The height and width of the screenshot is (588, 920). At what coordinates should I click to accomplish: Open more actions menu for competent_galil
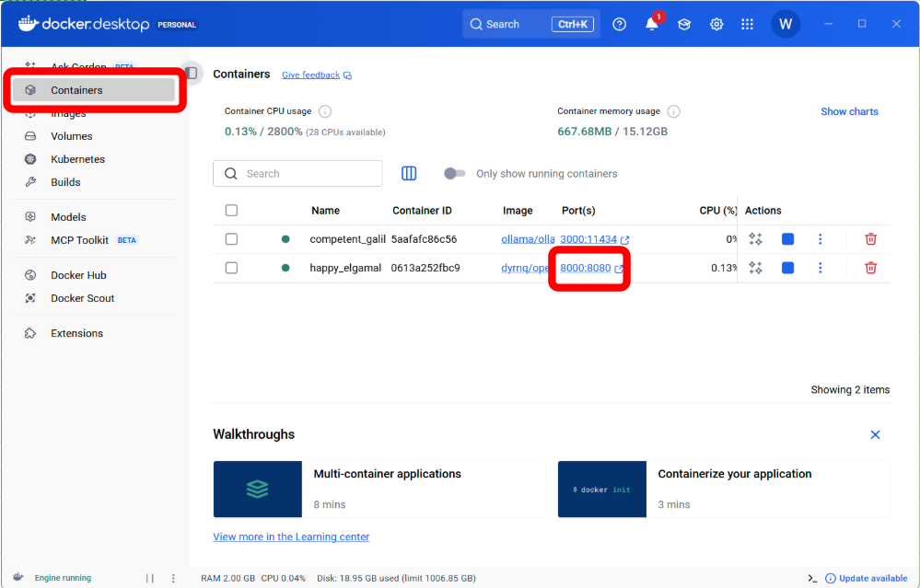(820, 239)
